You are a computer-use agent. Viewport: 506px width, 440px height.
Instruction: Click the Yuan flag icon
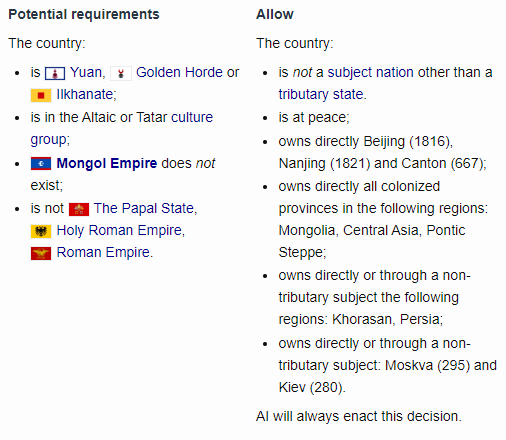[x=55, y=73]
